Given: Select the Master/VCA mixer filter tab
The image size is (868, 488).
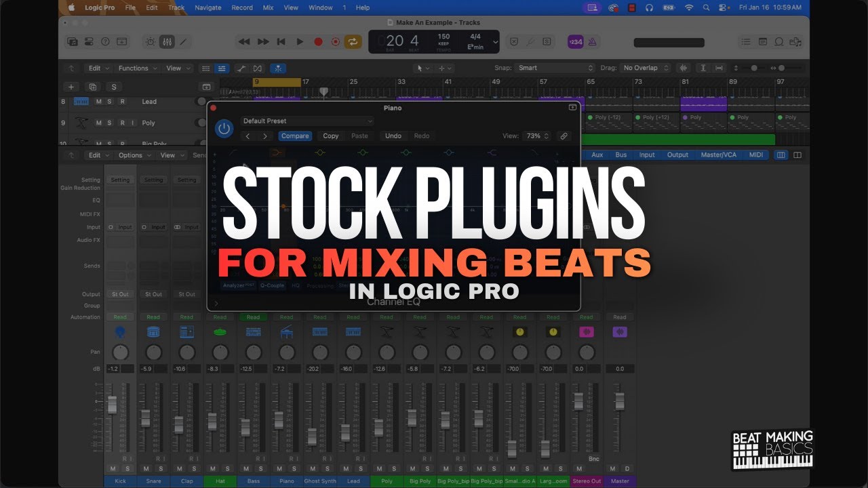Looking at the screenshot, I should pos(719,155).
